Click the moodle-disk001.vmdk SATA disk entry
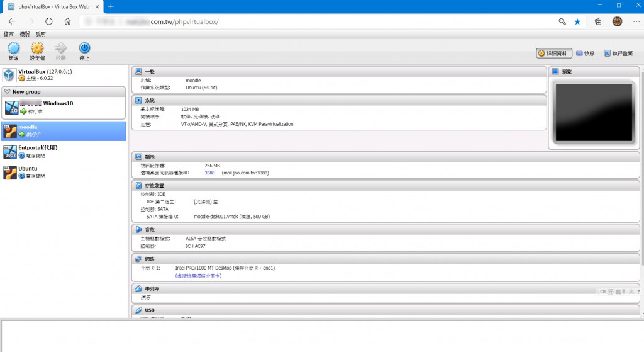 tap(231, 217)
